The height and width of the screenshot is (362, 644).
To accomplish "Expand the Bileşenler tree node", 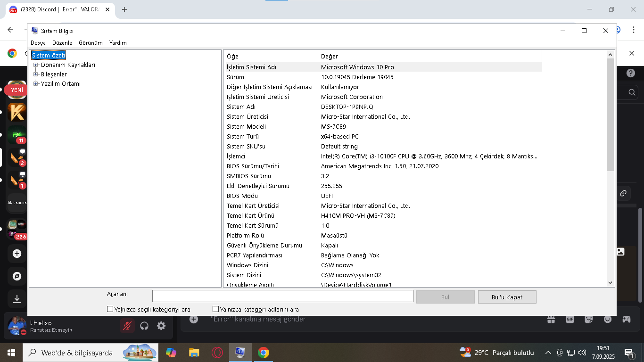I will [35, 74].
